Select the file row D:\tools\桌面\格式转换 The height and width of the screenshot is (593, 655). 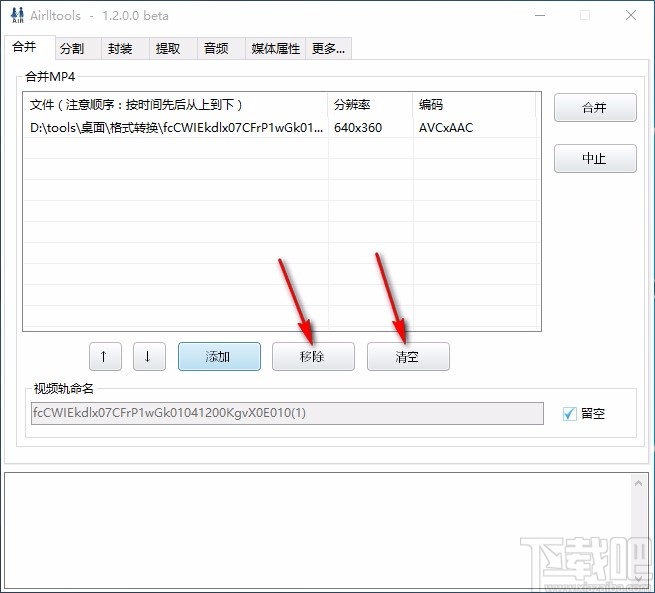pos(280,127)
